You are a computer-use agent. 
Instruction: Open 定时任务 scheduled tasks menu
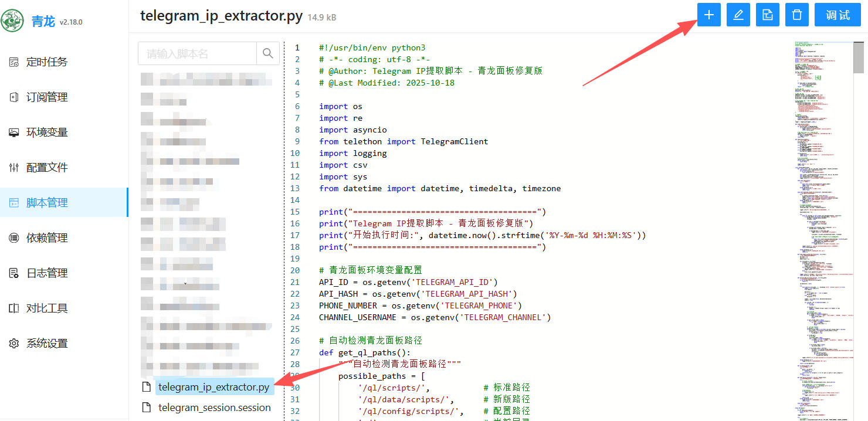coord(46,62)
